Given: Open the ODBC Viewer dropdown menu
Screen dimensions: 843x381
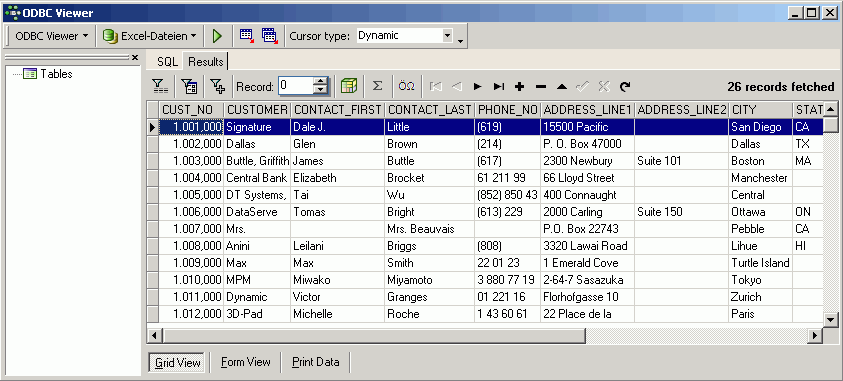Looking at the screenshot, I should 52,36.
